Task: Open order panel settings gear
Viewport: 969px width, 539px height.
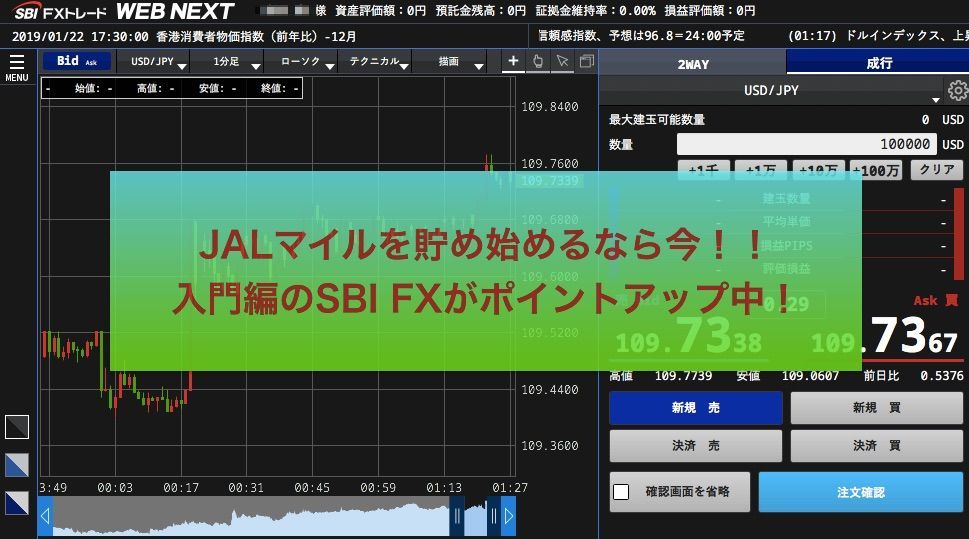Action: coord(958,91)
